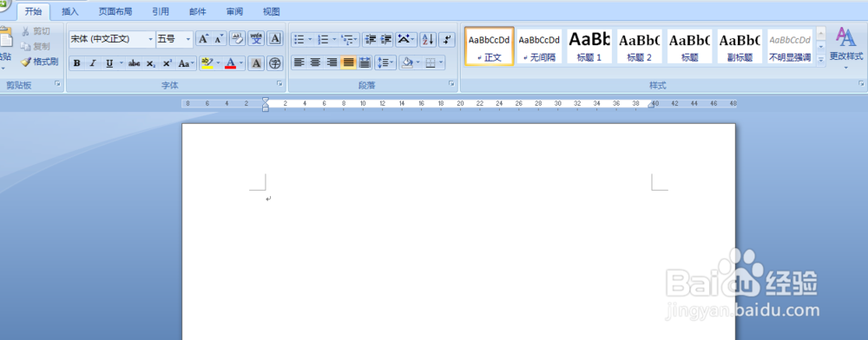Click the Shading paint bucket
Image resolution: width=868 pixels, height=340 pixels.
click(407, 62)
